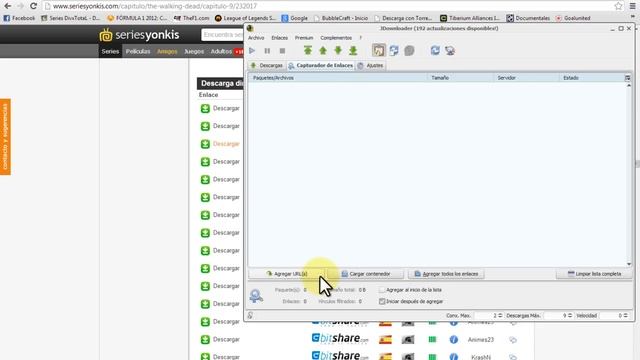640x360 pixels.
Task: Select the Capturador de Enlaces tab
Action: [x=320, y=65]
